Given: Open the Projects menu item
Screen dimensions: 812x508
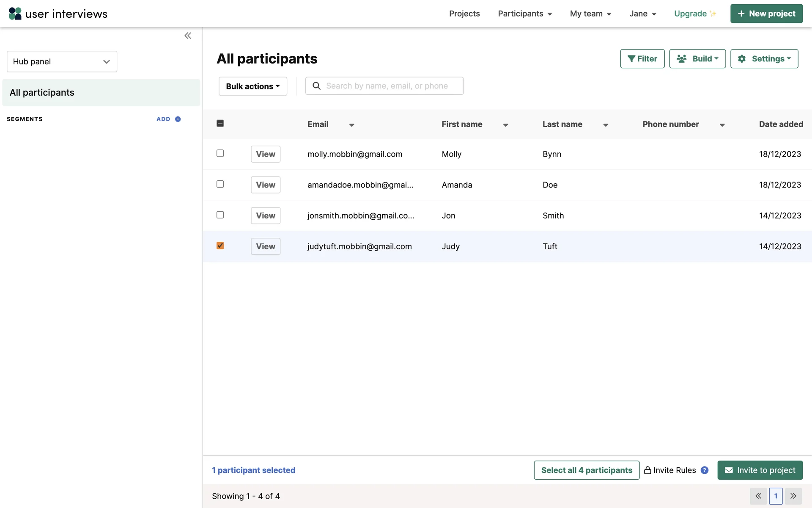Looking at the screenshot, I should tap(464, 14).
